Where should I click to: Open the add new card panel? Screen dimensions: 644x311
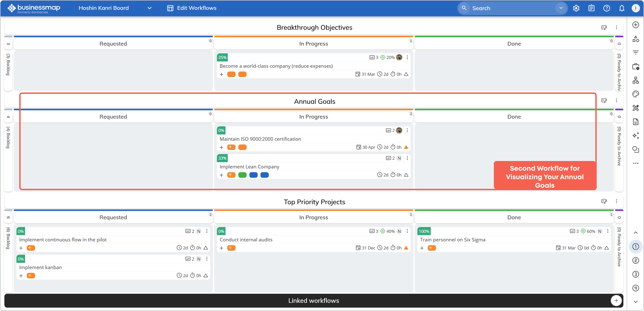point(636,25)
